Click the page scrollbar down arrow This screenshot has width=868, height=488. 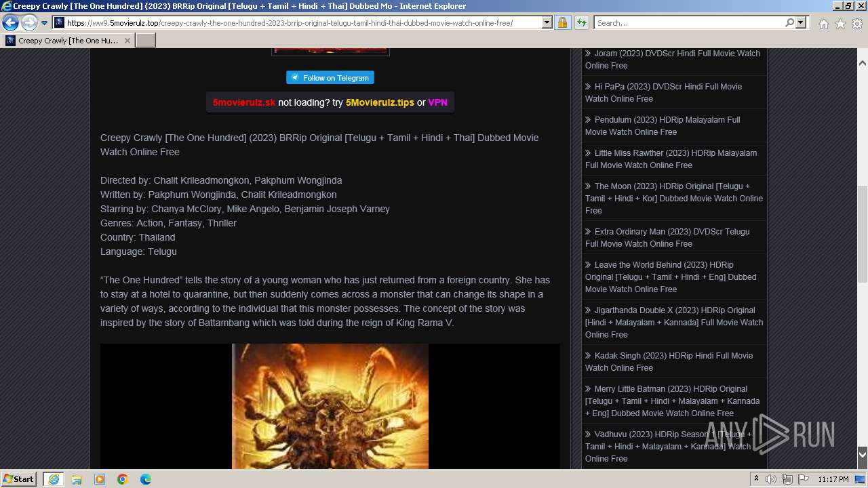[863, 454]
